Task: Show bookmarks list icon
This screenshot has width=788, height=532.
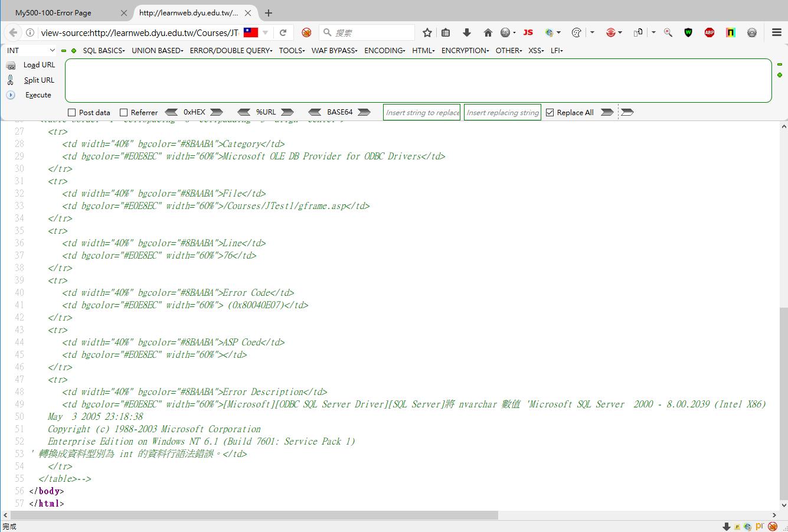Action: pyautogui.click(x=446, y=32)
